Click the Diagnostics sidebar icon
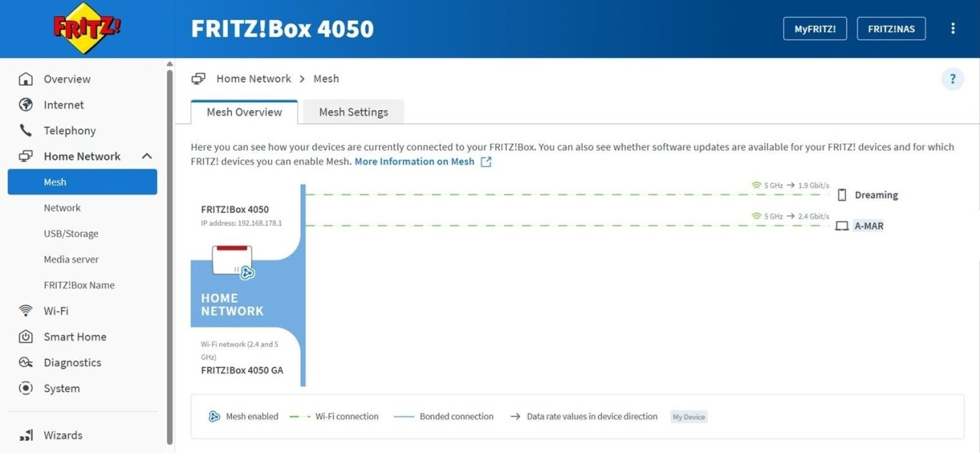980x453 pixels. tap(26, 363)
